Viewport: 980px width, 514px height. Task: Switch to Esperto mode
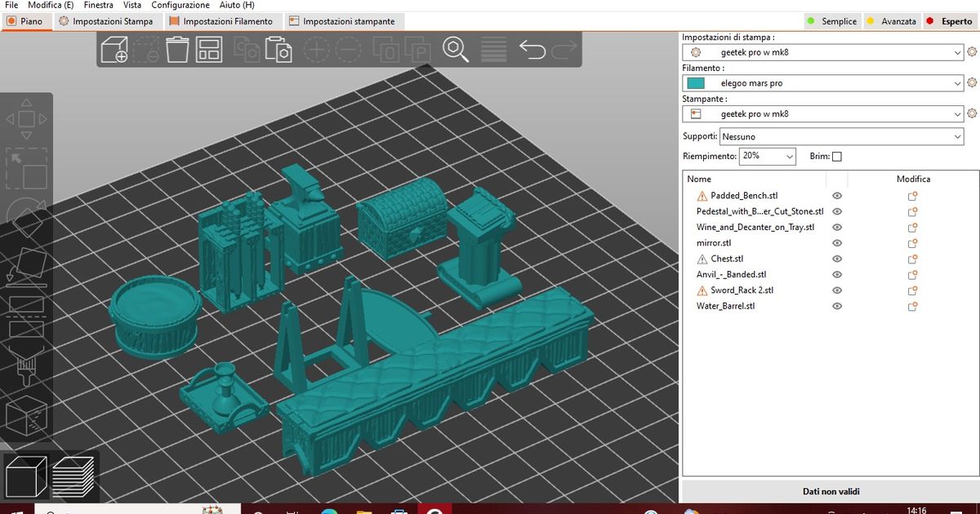[x=950, y=21]
